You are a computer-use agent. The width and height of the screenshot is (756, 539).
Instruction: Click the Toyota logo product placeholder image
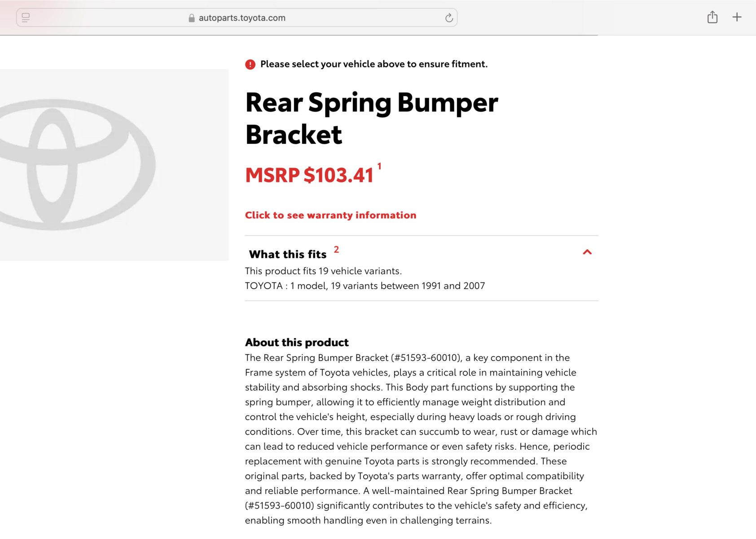(x=114, y=165)
